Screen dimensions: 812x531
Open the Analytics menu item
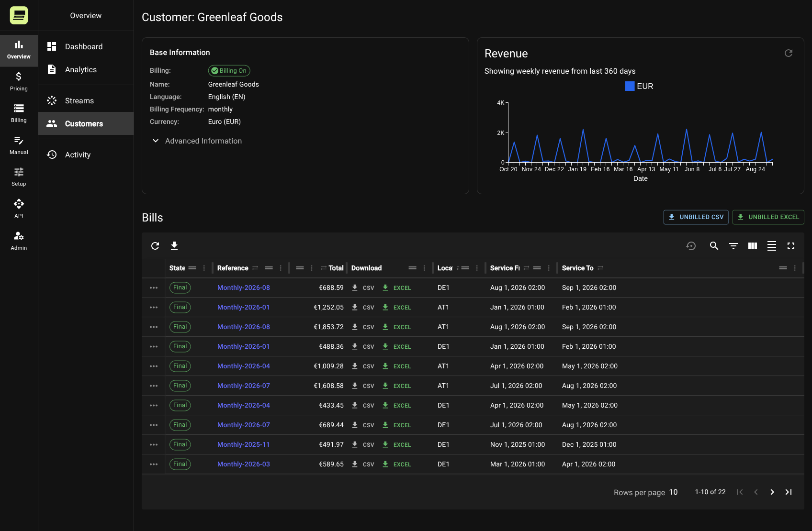[86, 69]
